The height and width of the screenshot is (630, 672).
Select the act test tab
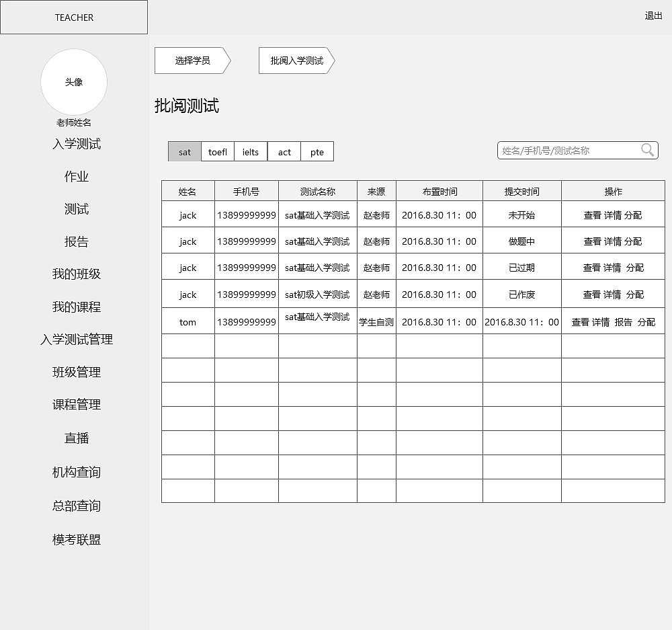(x=284, y=151)
